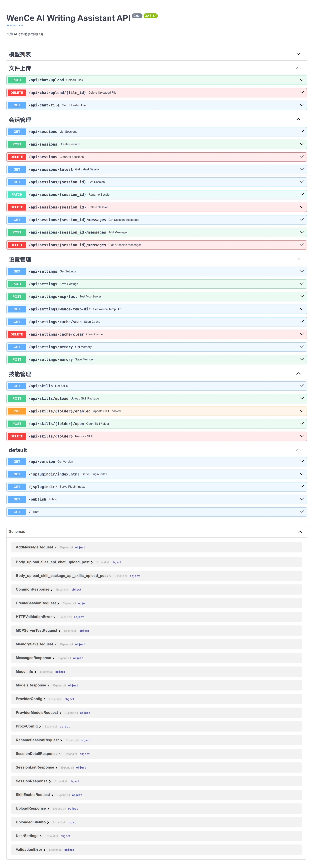Click the PUT badge for Update Skill Enabled

pyautogui.click(x=17, y=411)
